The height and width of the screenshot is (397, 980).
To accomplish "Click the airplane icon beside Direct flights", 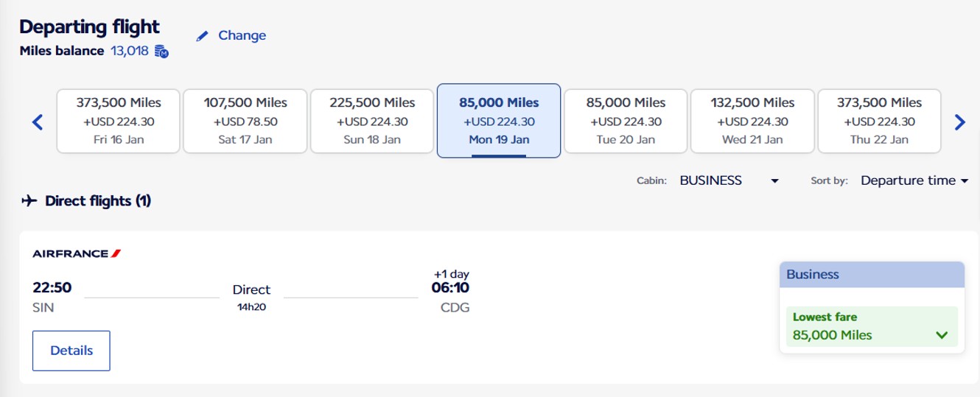I will (x=29, y=200).
